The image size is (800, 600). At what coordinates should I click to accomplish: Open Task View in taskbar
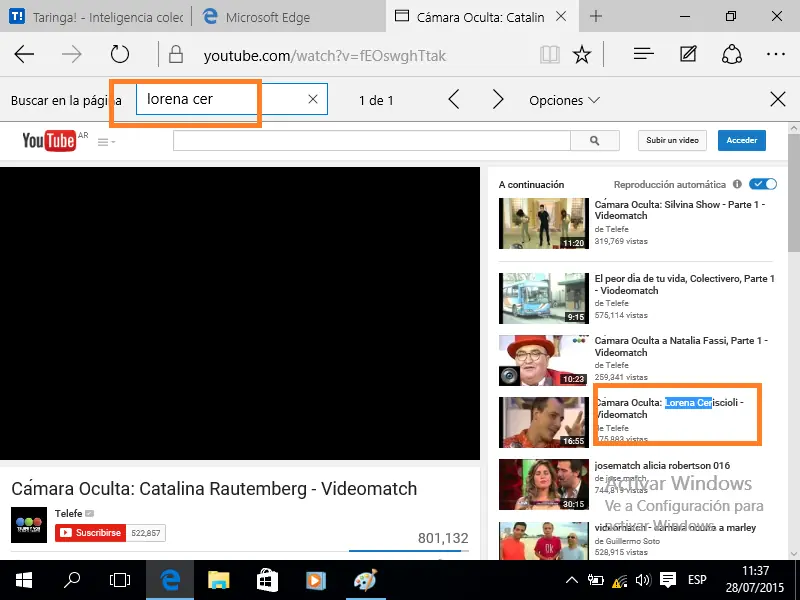pyautogui.click(x=120, y=580)
